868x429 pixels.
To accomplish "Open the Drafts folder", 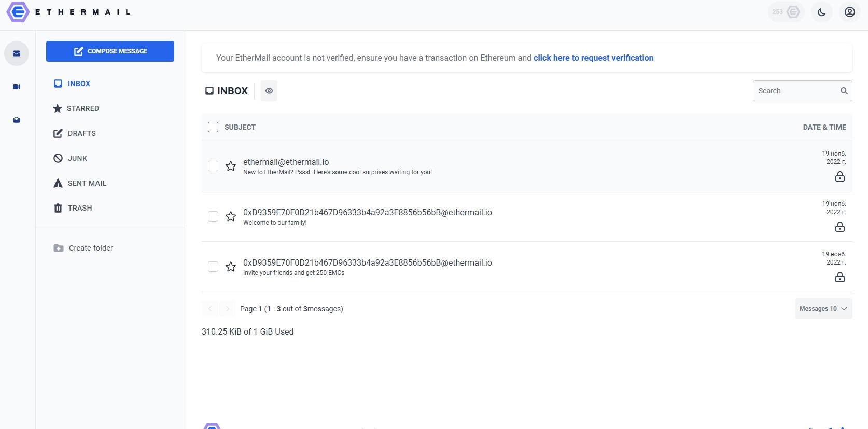I will click(75, 133).
